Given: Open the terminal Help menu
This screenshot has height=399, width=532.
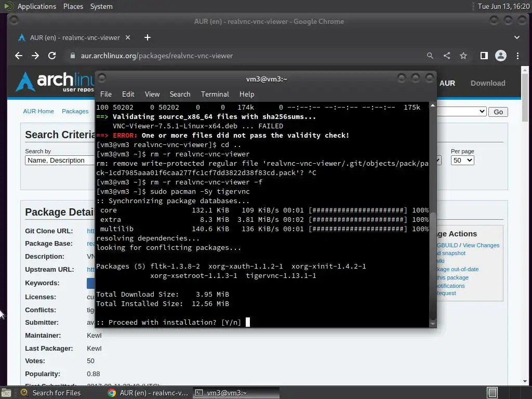Looking at the screenshot, I should [247, 95].
